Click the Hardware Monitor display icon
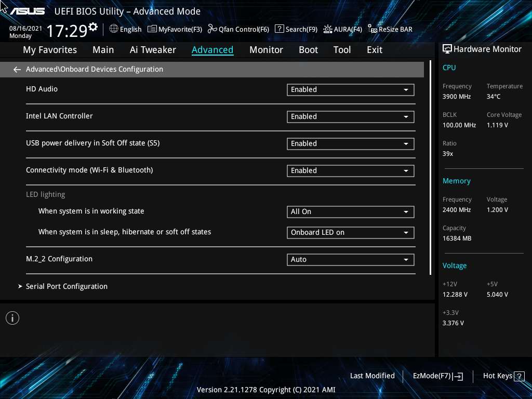Screen dimensions: 532x399 (x=447, y=49)
